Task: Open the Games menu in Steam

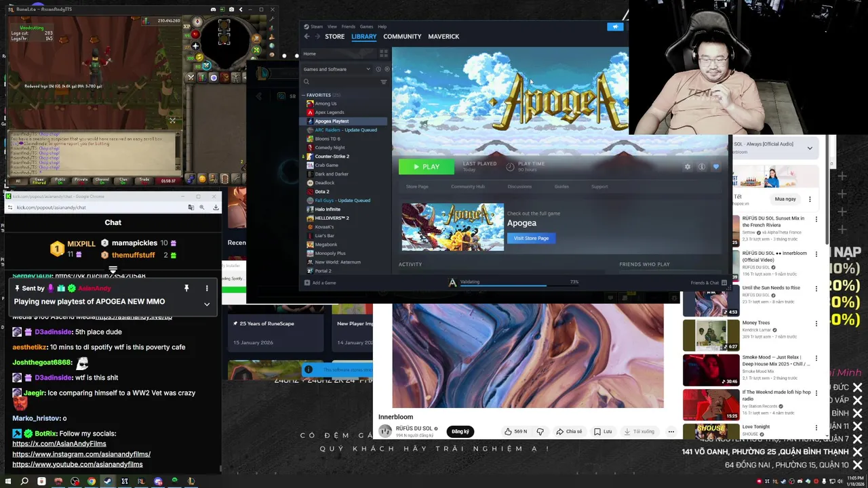Action: point(366,26)
